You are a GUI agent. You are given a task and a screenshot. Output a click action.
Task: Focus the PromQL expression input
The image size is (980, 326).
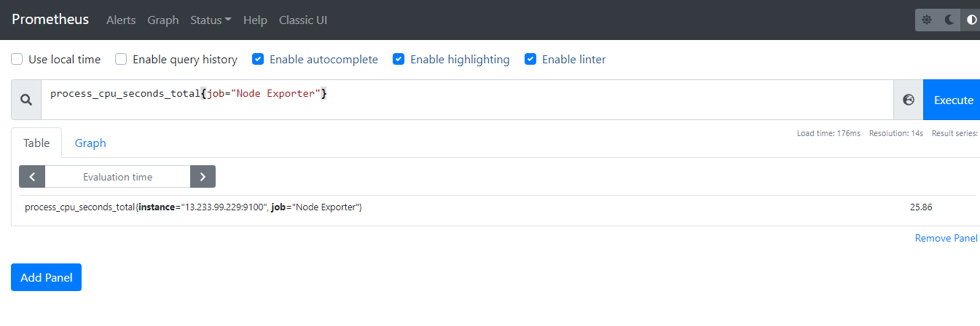coord(466,100)
